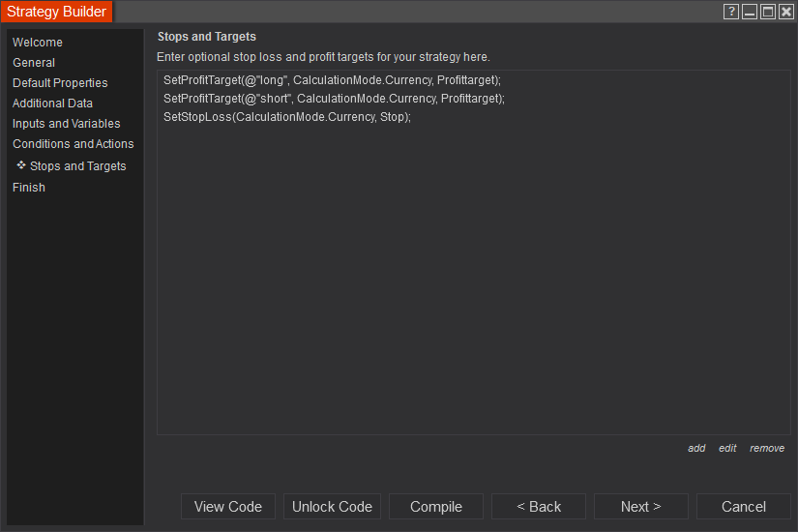Navigate to Inputs and Variables
This screenshot has height=532, width=798.
tap(67, 124)
